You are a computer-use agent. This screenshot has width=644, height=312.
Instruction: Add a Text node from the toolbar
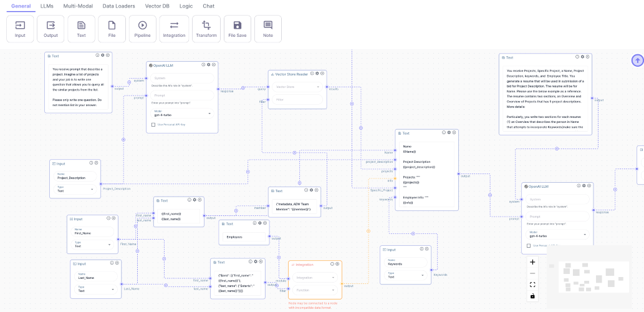[x=81, y=29]
